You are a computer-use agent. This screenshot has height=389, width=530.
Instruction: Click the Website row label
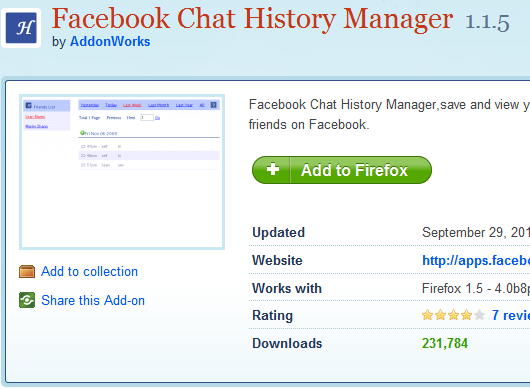277,261
